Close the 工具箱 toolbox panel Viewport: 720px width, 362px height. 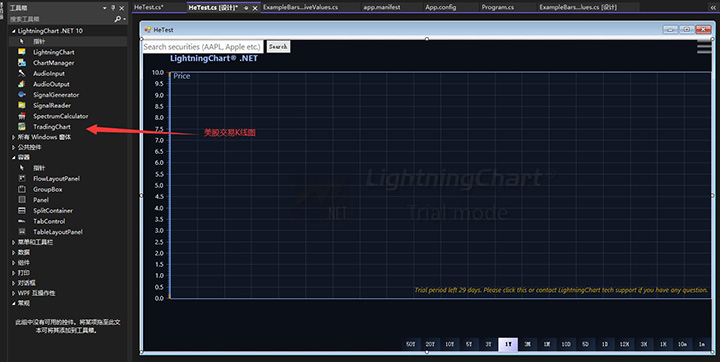(x=122, y=8)
